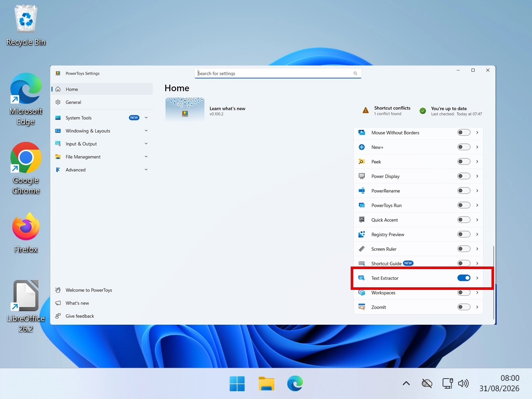Click the PowerToys Settings title bar logo
Screen dimensions: 532x399
(x=58, y=73)
